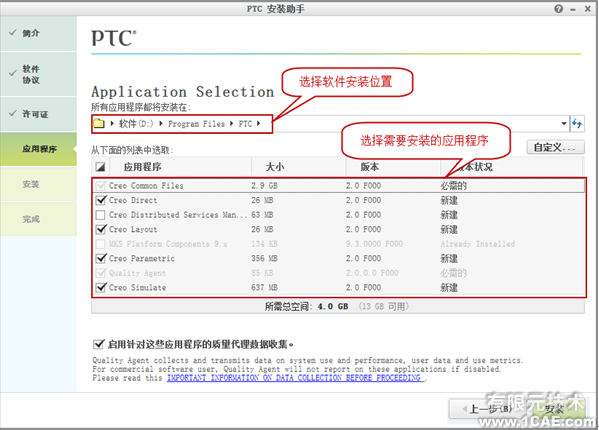Open the install path dropdown arrow
The image size is (599, 430).
point(563,123)
